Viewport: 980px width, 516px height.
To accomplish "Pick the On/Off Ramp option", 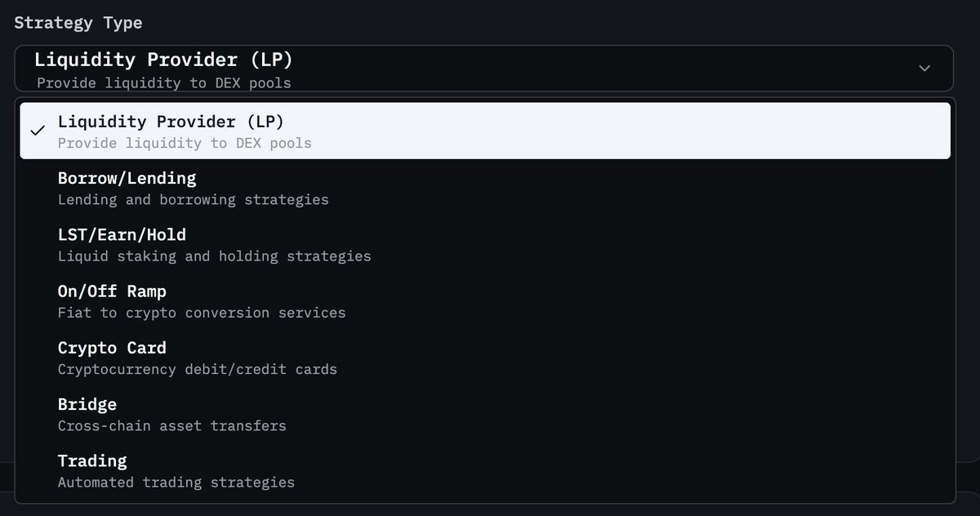I will coord(485,301).
